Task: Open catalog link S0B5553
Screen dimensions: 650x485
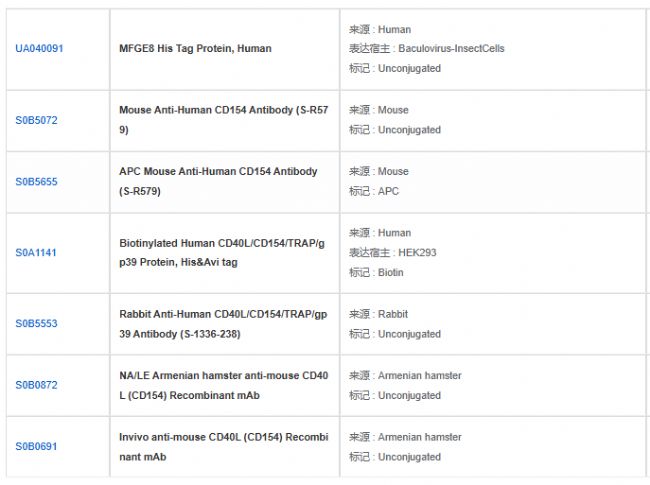Action: 36,324
